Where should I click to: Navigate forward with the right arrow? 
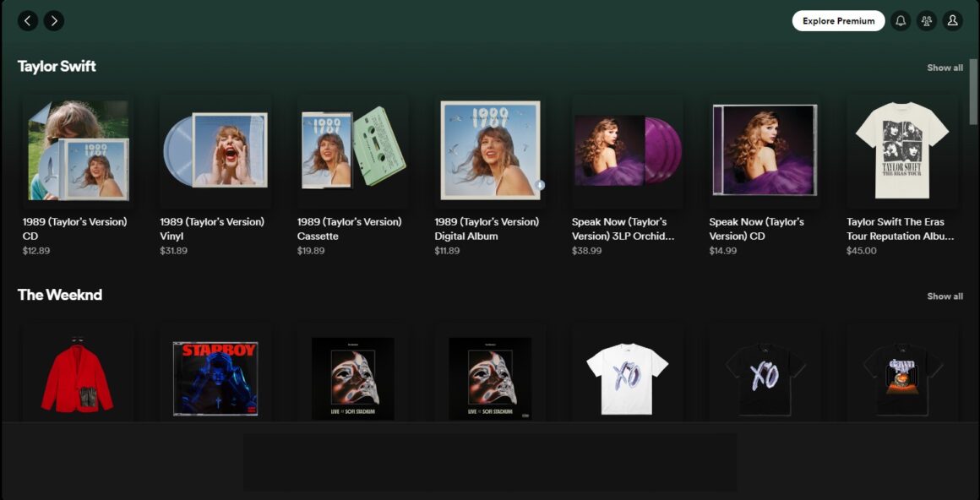pos(53,20)
